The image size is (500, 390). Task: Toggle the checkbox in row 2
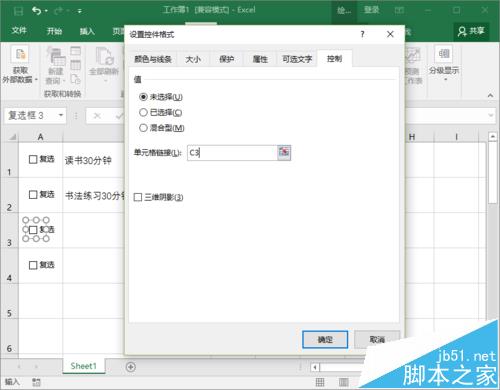click(33, 195)
